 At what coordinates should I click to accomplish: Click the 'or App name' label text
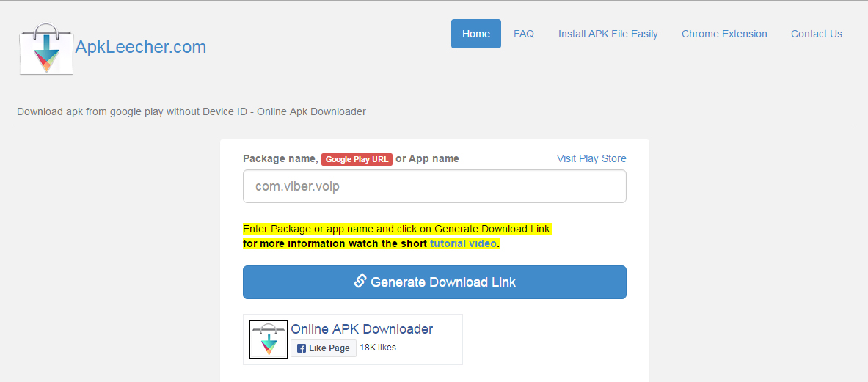tap(427, 158)
